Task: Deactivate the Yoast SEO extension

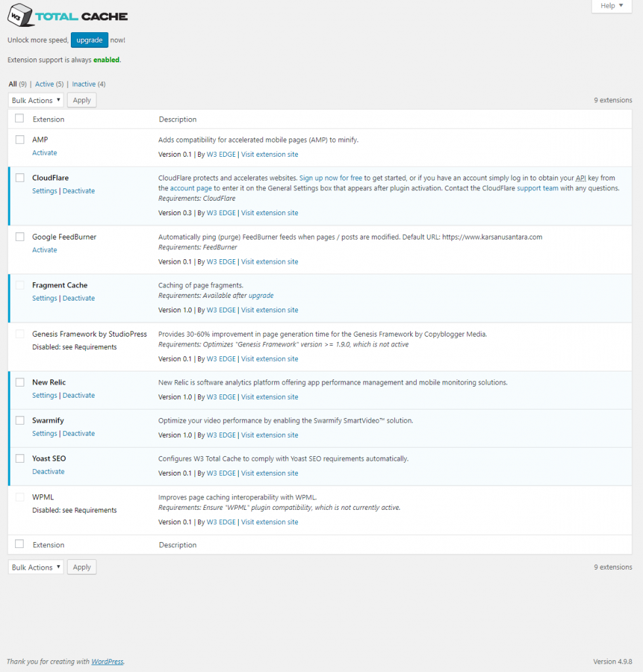Action: point(49,472)
